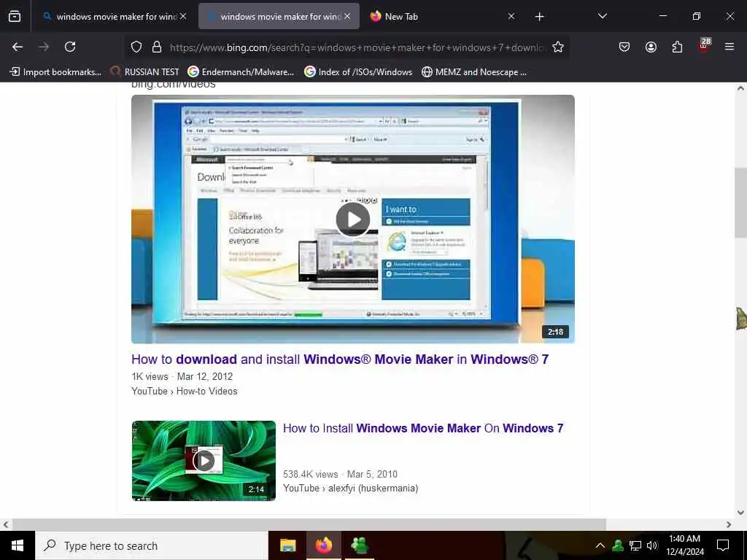Close the first windows movie maker tab
The width and height of the screenshot is (747, 560).
[x=183, y=16]
